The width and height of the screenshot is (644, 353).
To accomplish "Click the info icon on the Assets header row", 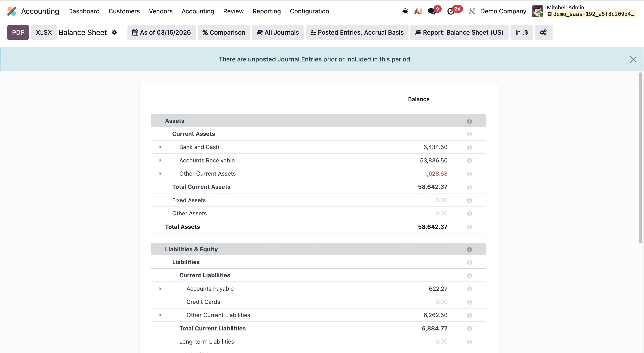I will pos(469,121).
